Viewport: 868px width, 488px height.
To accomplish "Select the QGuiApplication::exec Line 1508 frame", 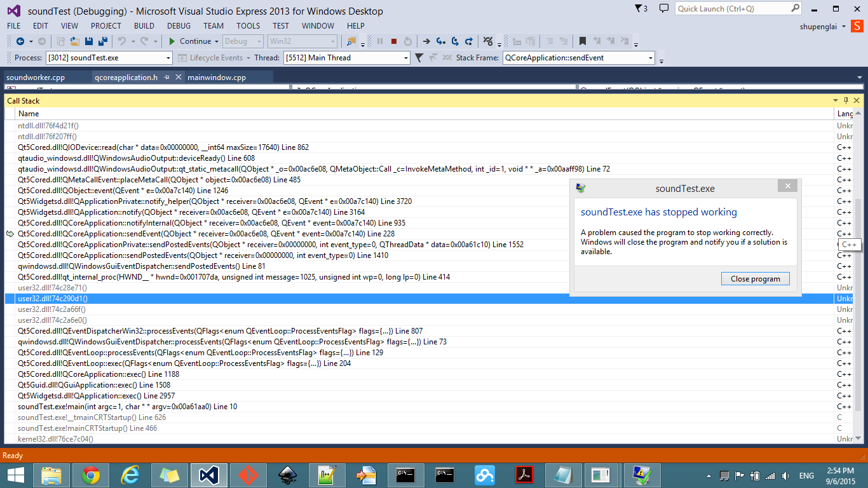I will 94,385.
